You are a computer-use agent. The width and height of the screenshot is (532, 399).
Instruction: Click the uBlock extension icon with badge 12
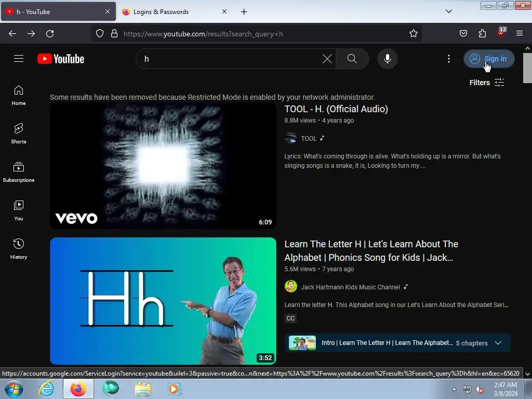(501, 33)
